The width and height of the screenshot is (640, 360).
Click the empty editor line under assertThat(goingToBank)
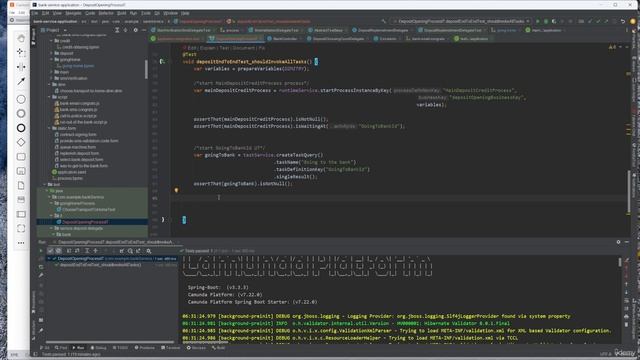[400, 198]
